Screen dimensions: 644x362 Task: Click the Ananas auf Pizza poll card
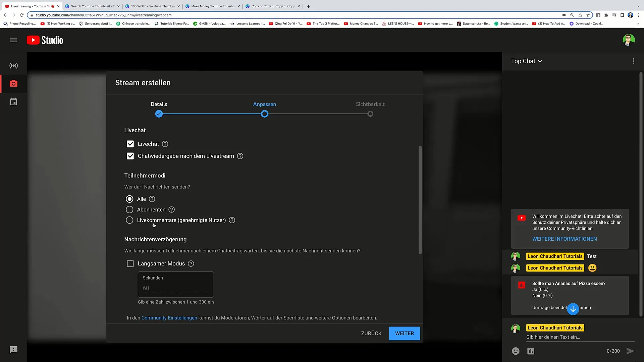[570, 296]
